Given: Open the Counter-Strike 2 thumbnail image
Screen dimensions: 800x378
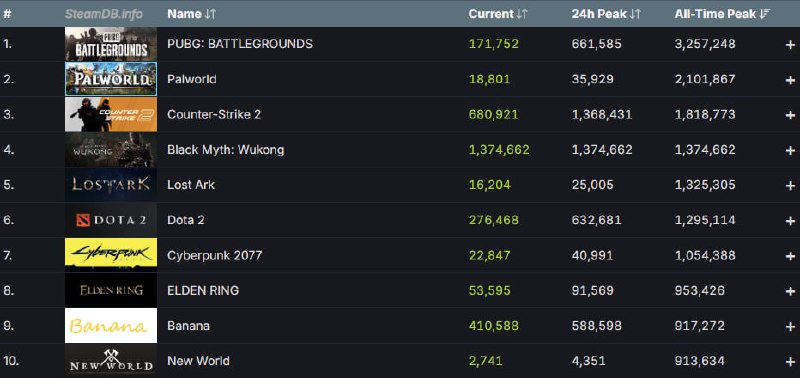Looking at the screenshot, I should click(x=111, y=114).
